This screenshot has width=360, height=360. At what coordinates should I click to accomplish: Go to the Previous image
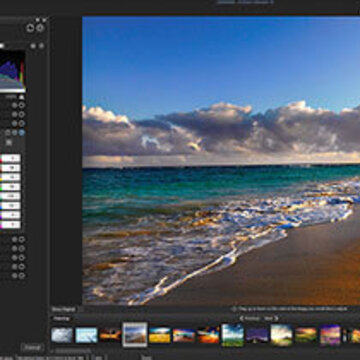(x=250, y=319)
